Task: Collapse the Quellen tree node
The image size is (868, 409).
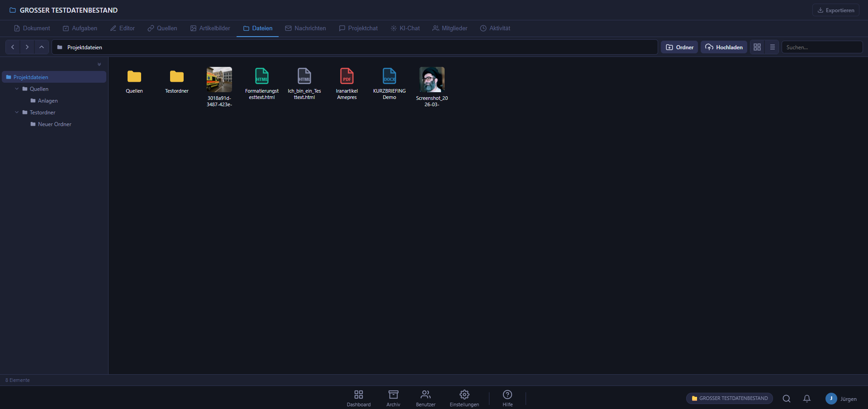Action: point(17,89)
